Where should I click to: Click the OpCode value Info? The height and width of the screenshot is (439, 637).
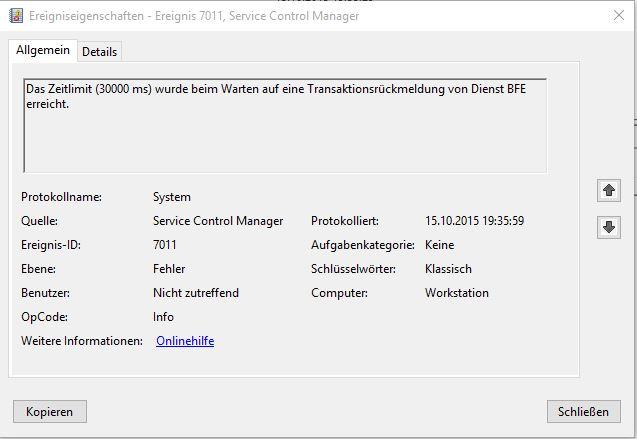pyautogui.click(x=163, y=317)
